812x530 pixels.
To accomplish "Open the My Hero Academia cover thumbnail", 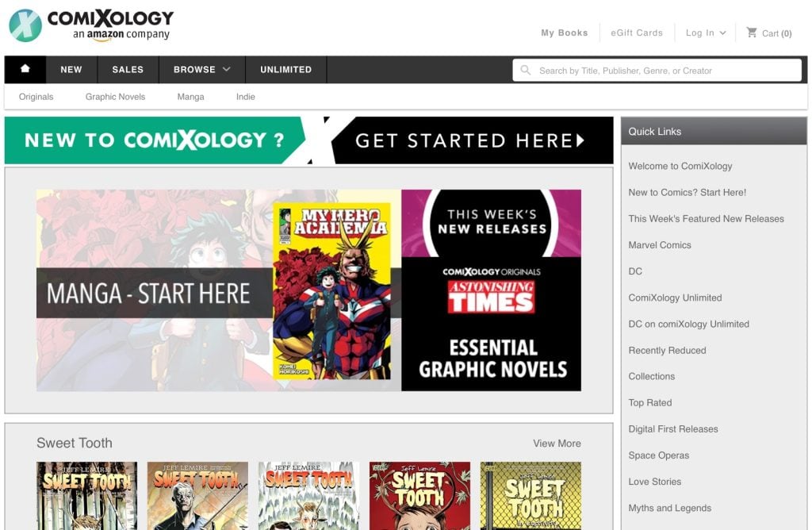I will tap(331, 290).
